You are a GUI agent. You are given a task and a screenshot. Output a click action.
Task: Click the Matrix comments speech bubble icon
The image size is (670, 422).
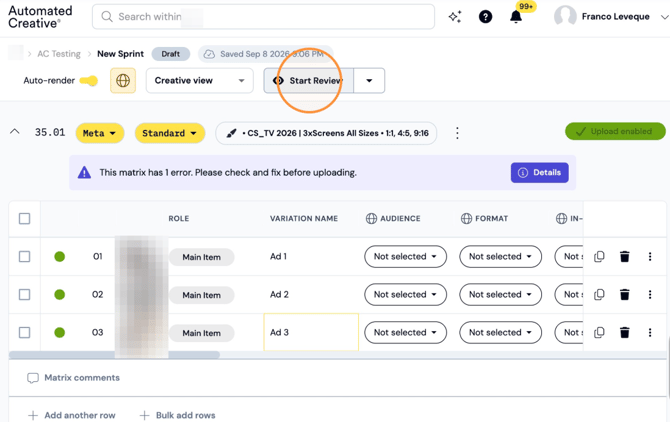(x=32, y=378)
